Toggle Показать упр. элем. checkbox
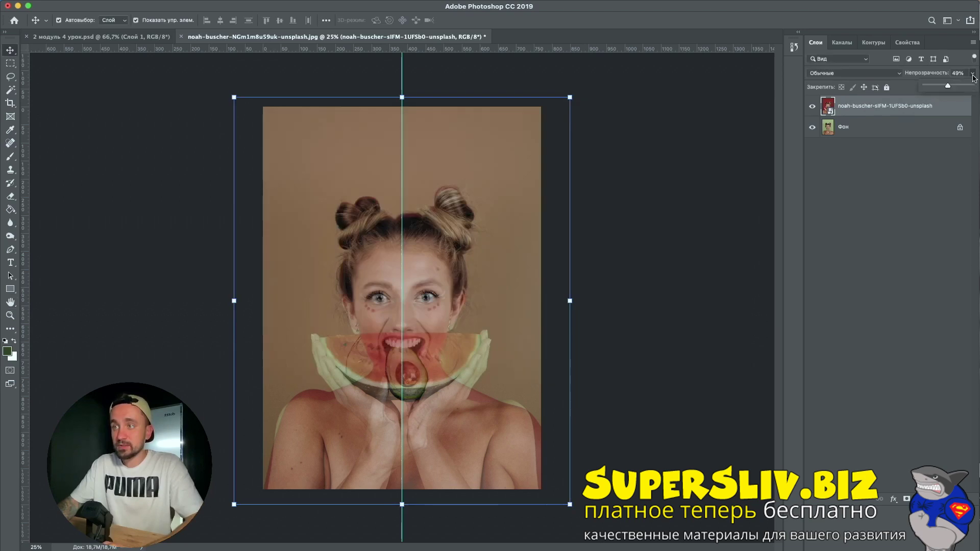 coord(136,20)
